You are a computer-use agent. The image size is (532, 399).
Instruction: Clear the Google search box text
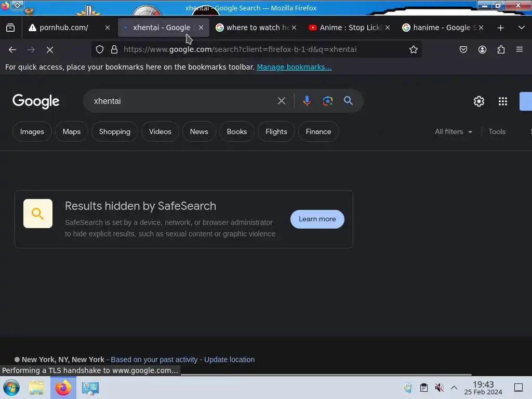coord(281,101)
